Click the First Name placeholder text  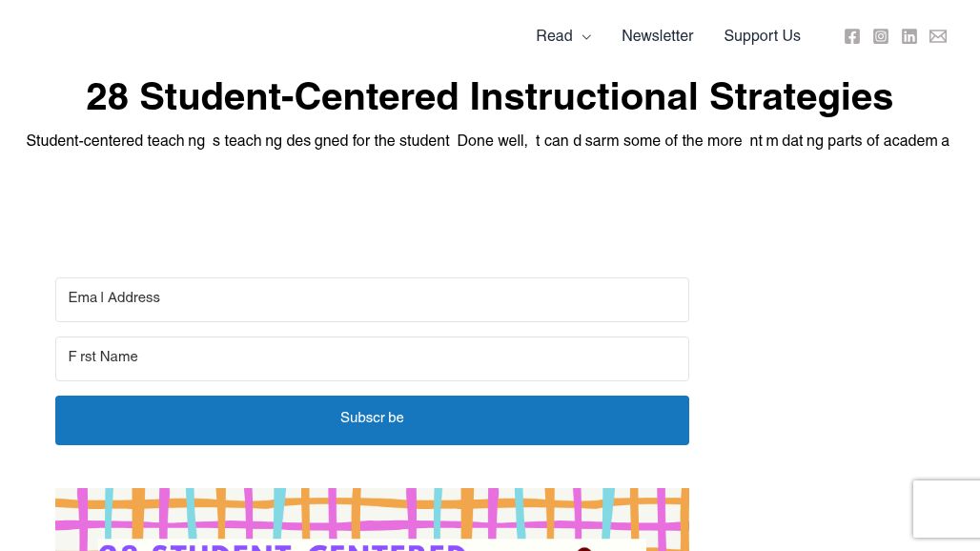point(103,357)
